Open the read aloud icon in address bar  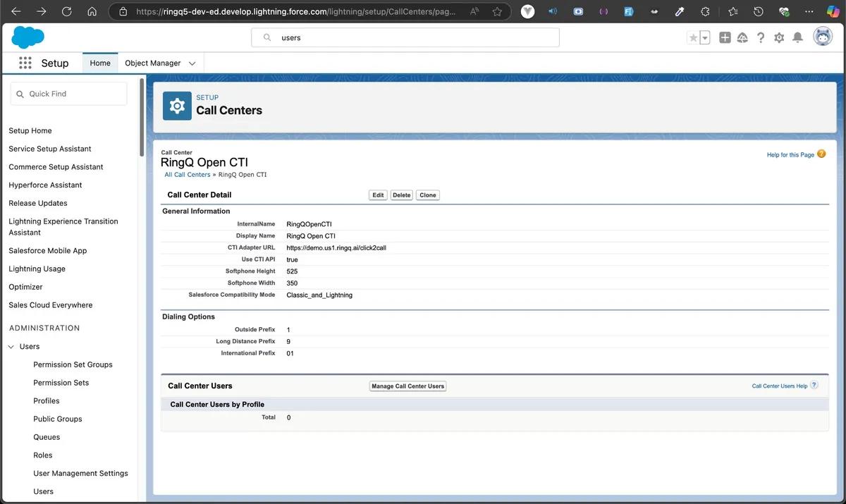(x=474, y=11)
